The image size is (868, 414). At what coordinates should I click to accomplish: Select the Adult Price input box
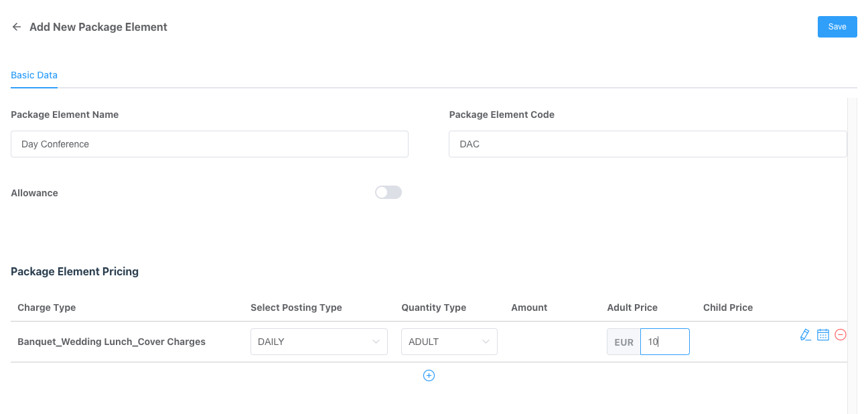[665, 342]
